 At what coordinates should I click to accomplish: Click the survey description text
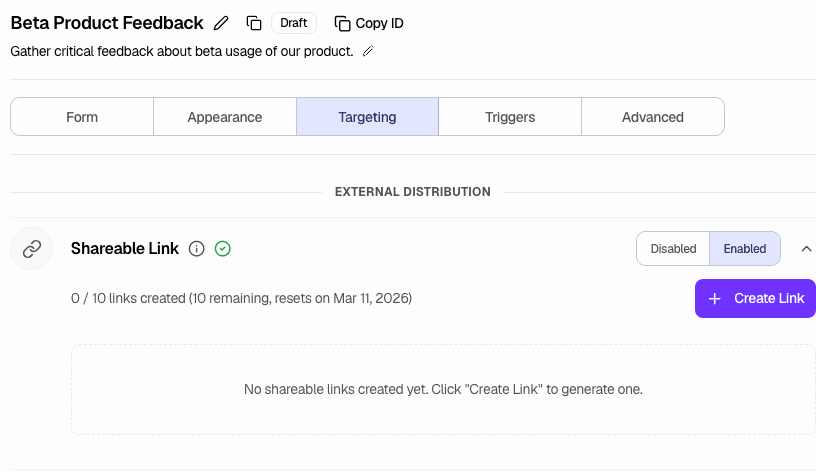pos(182,51)
